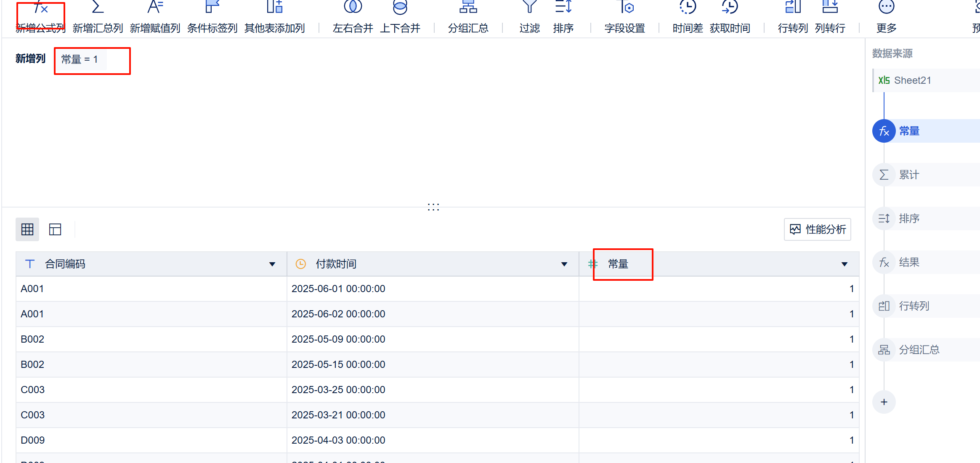Open the 字段设置 tool
The width and height of the screenshot is (980, 463).
pyautogui.click(x=625, y=17)
